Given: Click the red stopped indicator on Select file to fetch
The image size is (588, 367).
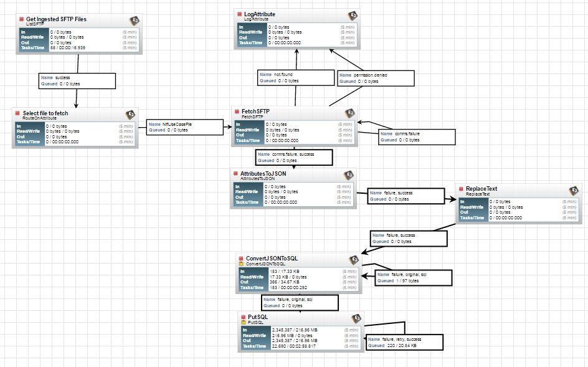Looking at the screenshot, I should (16, 113).
